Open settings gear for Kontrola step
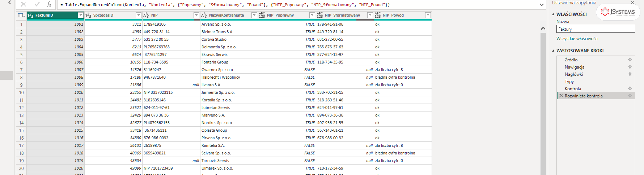This screenshot has width=644, height=175. pyautogui.click(x=630, y=88)
